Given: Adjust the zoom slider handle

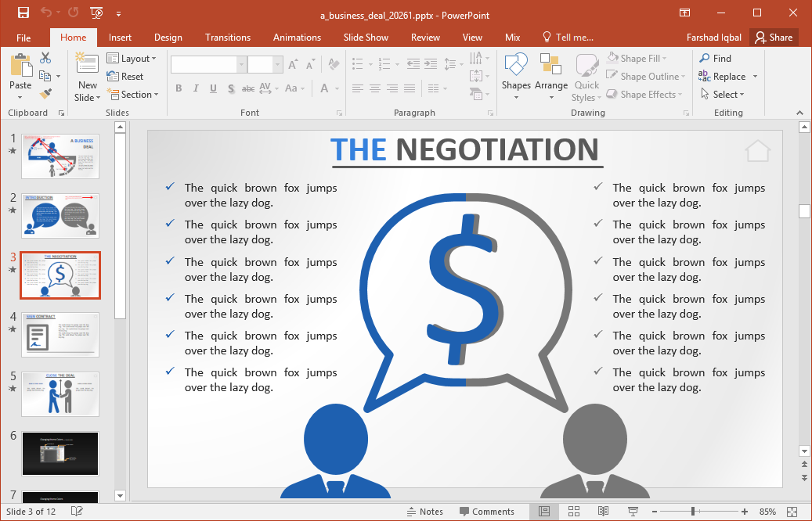Looking at the screenshot, I should [x=693, y=512].
